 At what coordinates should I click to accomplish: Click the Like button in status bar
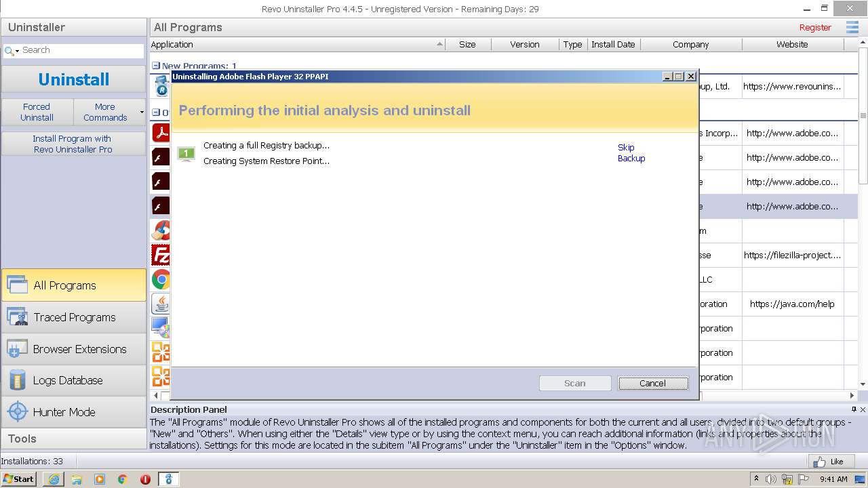click(830, 462)
